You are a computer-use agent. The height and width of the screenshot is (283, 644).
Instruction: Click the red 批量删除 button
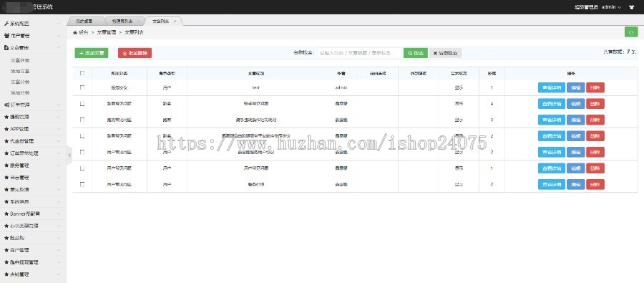point(135,53)
